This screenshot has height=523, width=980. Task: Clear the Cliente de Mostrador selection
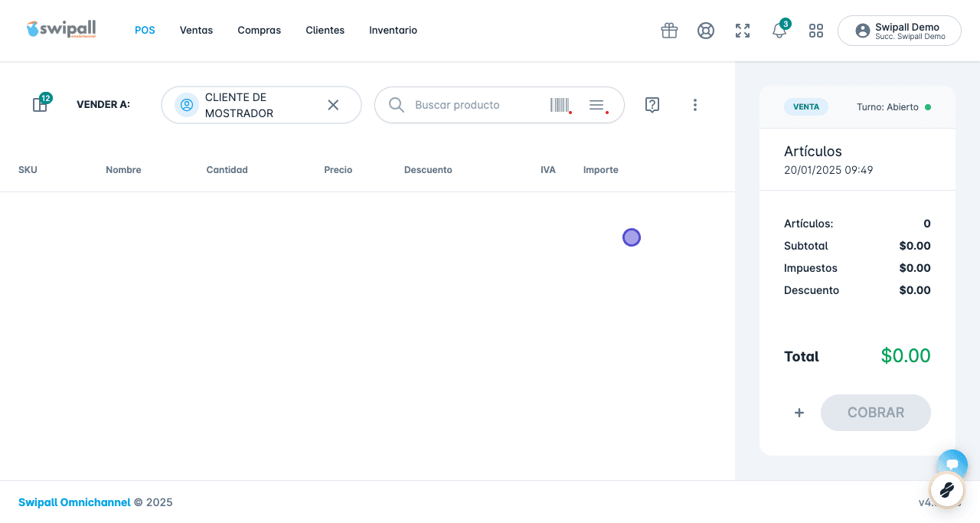(x=333, y=105)
